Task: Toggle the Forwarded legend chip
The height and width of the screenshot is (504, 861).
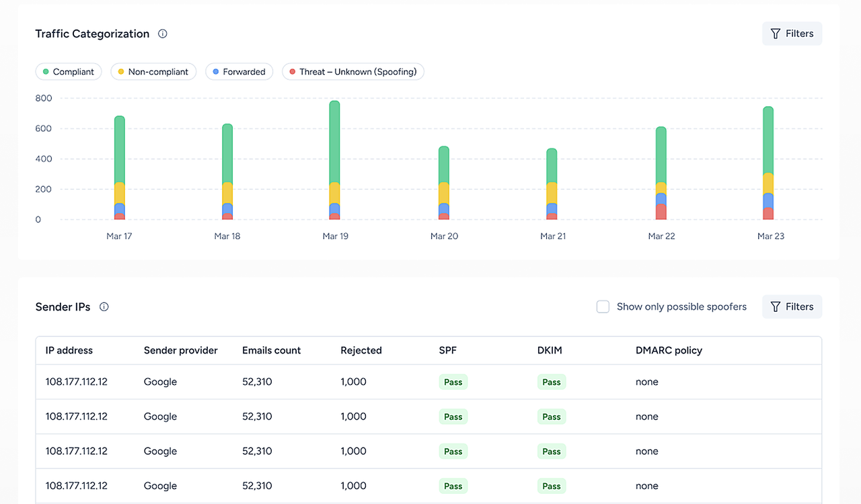Action: tap(239, 72)
